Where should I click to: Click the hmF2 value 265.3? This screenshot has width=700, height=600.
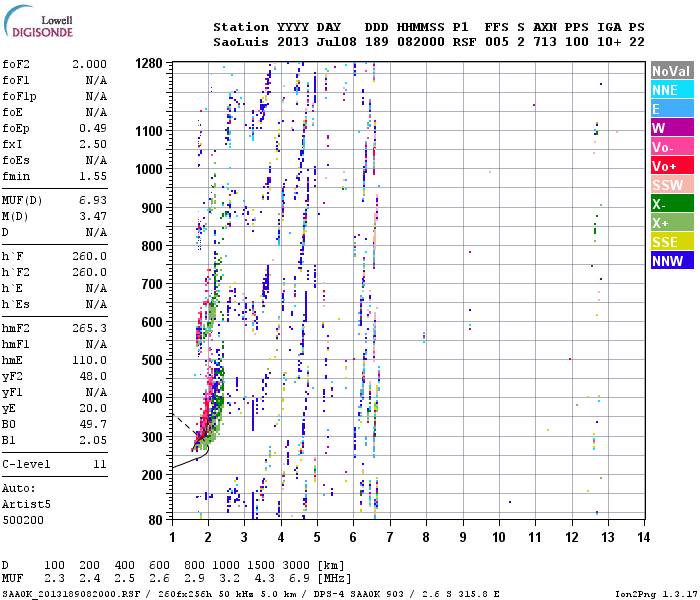point(89,329)
